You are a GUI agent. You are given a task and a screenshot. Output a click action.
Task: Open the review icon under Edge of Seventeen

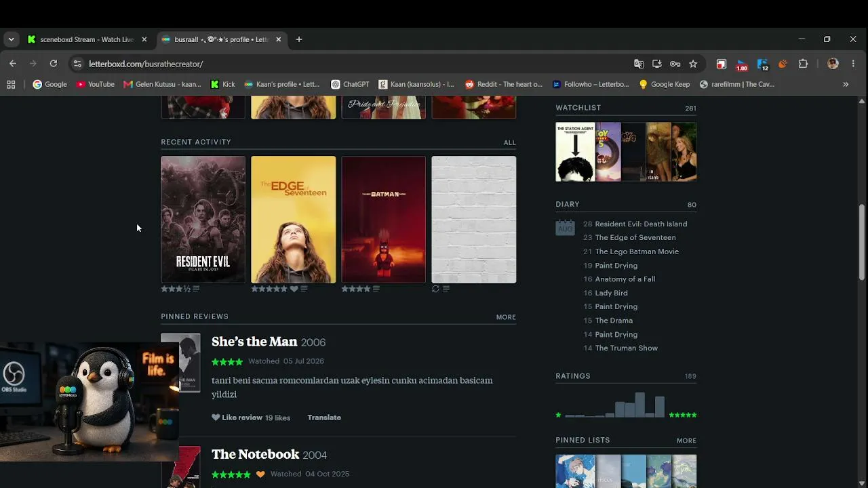pos(304,289)
